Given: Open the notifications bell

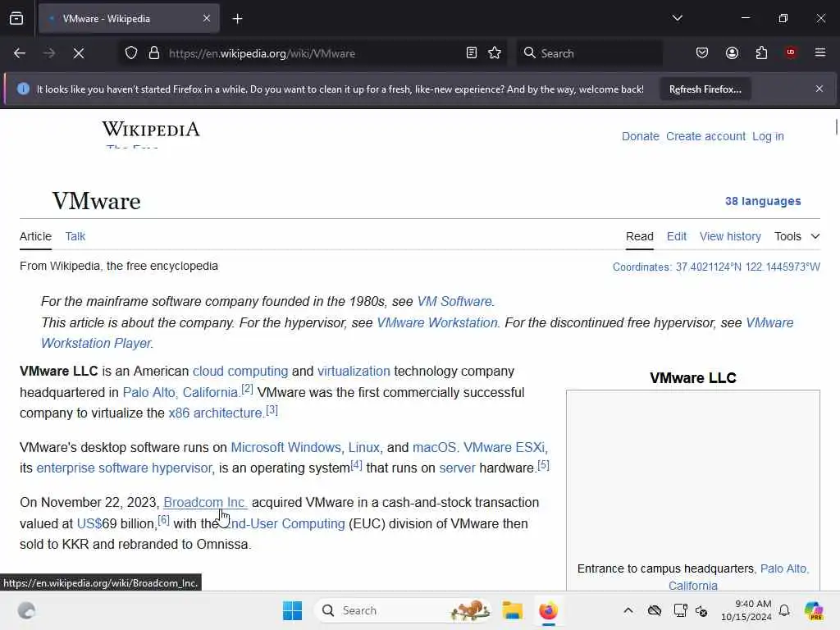Looking at the screenshot, I should point(783,610).
